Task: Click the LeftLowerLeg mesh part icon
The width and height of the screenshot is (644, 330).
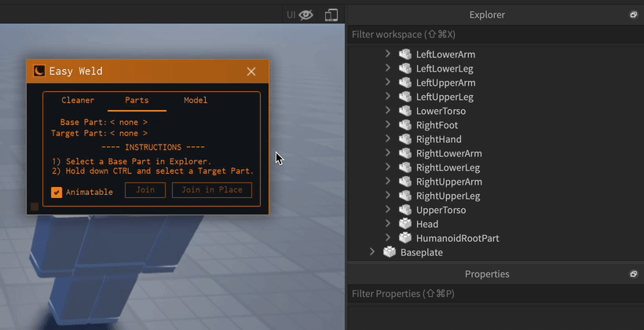Action: (x=405, y=68)
